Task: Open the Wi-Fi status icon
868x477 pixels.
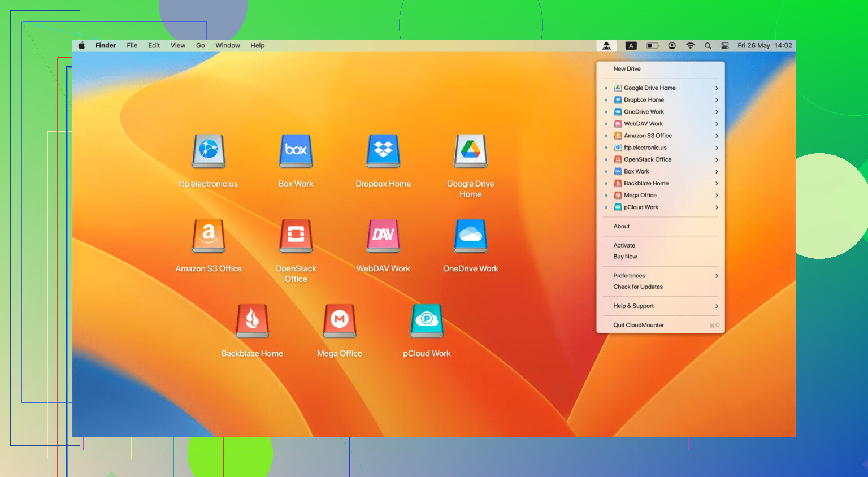Action: click(x=690, y=46)
